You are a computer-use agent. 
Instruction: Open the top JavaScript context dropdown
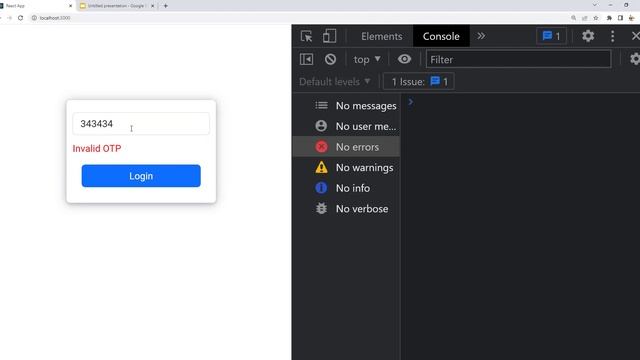pos(367,59)
